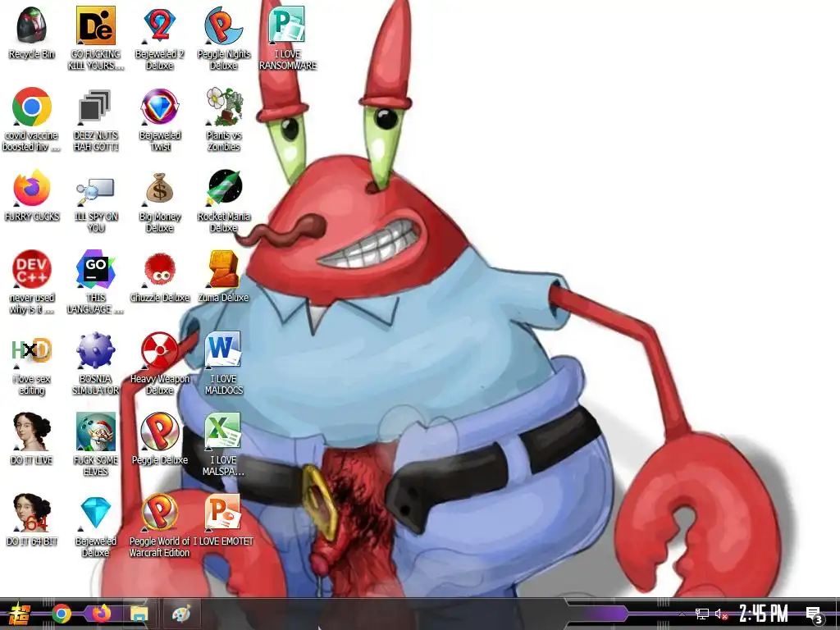Launch Chrome from the taskbar
Image resolution: width=840 pixels, height=630 pixels.
coord(61,614)
